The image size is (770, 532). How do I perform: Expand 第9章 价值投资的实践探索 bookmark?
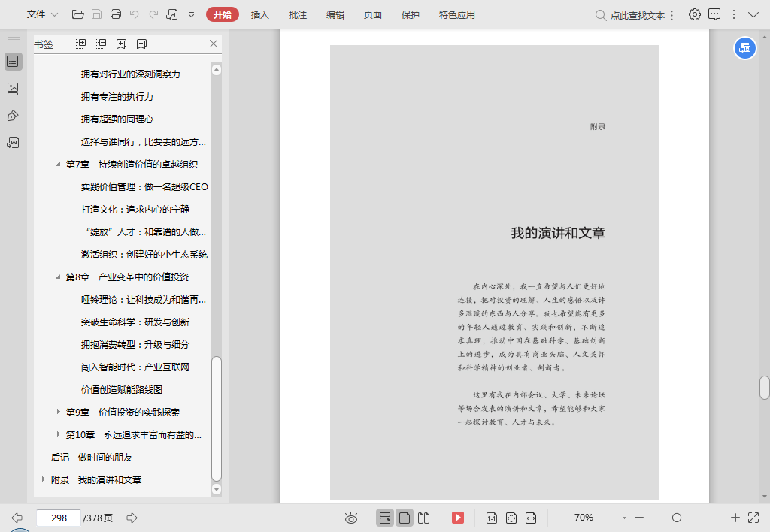click(59, 412)
